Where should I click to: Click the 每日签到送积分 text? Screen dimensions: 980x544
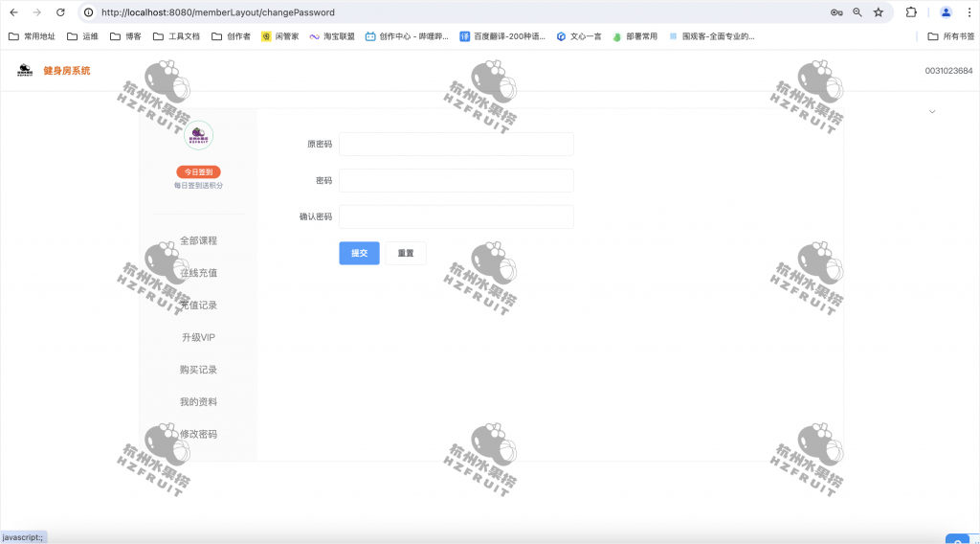click(x=198, y=185)
